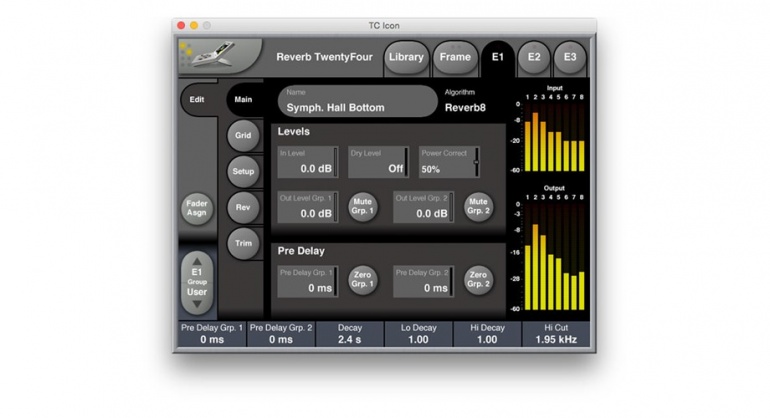
Task: Switch to engine E3 tab
Action: coord(570,57)
